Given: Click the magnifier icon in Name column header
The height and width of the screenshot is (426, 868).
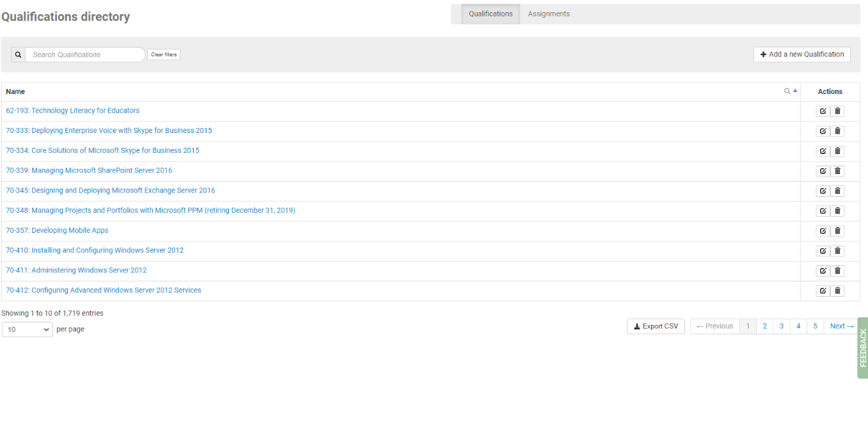Looking at the screenshot, I should 787,91.
